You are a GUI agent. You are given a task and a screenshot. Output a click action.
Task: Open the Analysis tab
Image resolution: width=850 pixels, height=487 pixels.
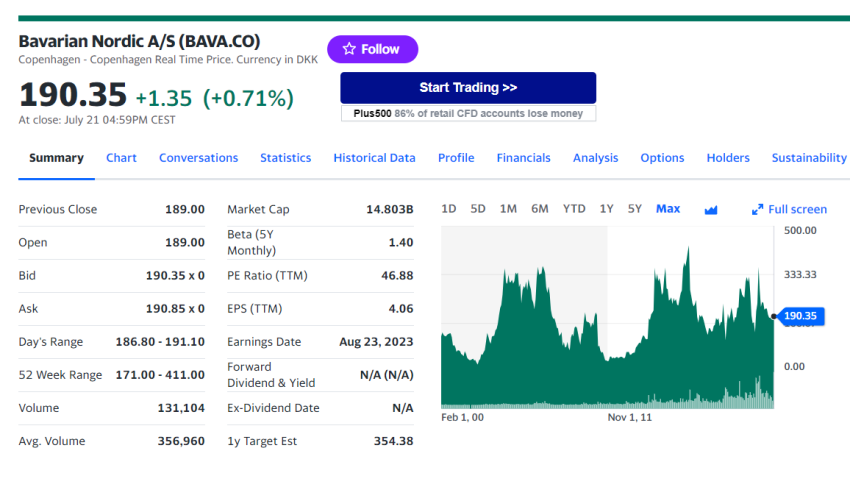tap(595, 158)
